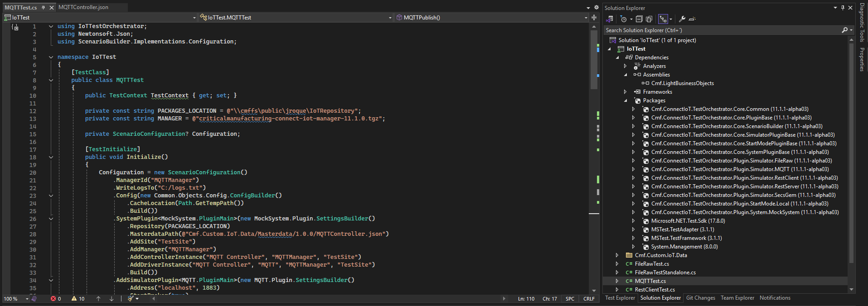Open the Diagnostic Tools side tab
Screen dimensions: 868x306
[862, 23]
